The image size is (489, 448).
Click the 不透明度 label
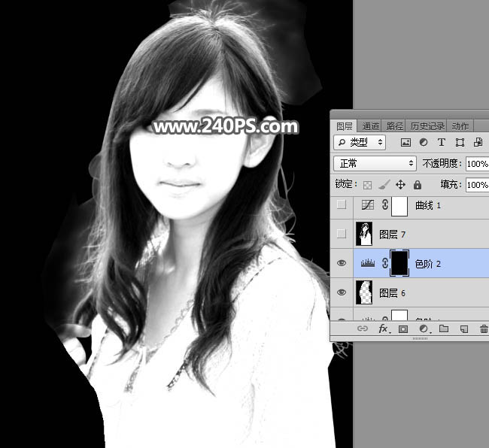click(x=442, y=163)
